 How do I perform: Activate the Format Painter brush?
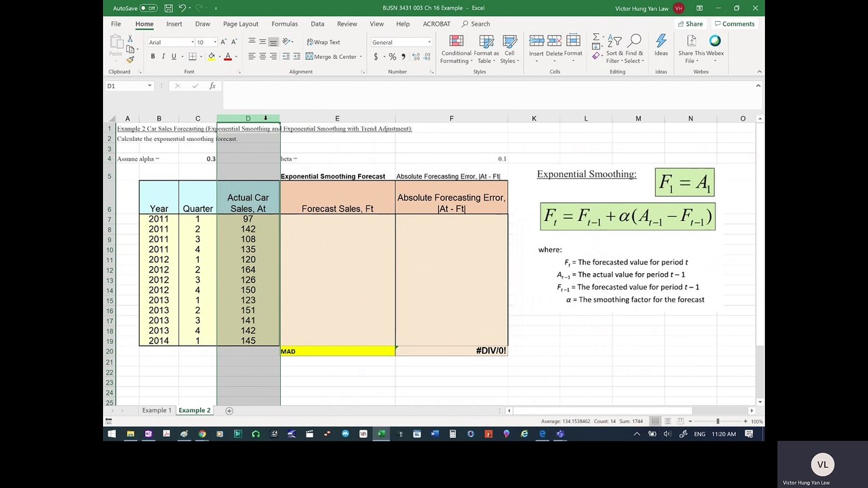click(x=130, y=59)
